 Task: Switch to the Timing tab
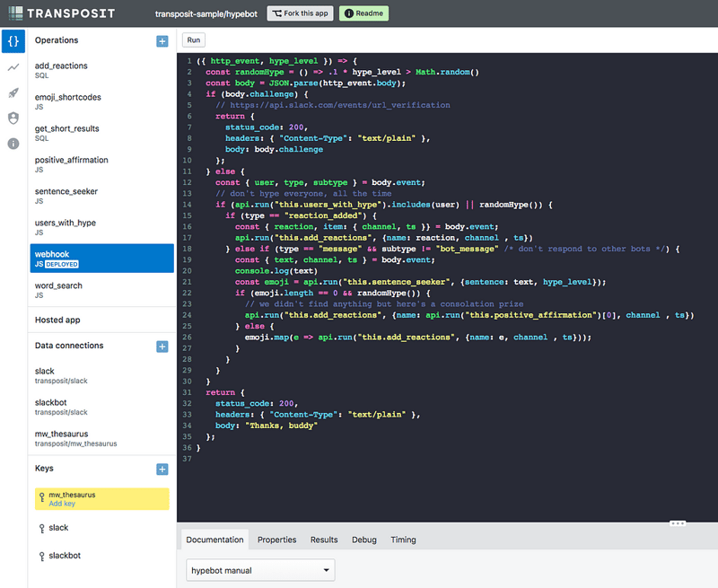pos(403,540)
